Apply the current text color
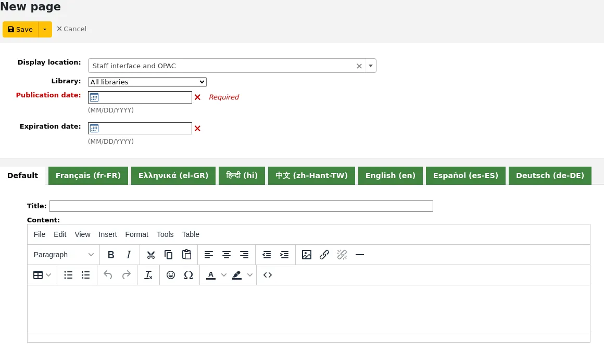The width and height of the screenshot is (604, 364). pyautogui.click(x=211, y=275)
